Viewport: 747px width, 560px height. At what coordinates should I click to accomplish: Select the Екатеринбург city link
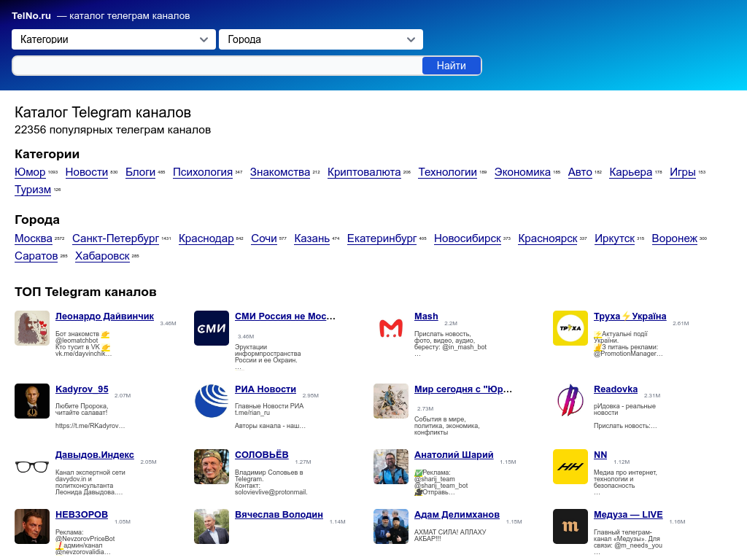point(382,238)
